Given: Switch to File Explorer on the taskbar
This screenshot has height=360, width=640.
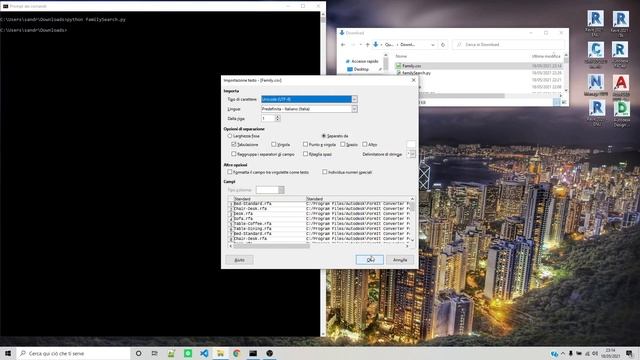Looking at the screenshot, I should click(x=220, y=353).
